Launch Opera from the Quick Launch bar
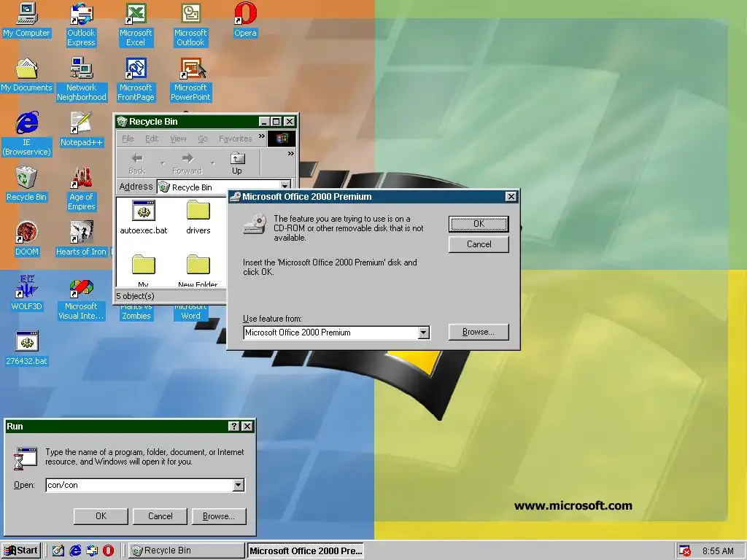The width and height of the screenshot is (747, 560). coord(109,551)
